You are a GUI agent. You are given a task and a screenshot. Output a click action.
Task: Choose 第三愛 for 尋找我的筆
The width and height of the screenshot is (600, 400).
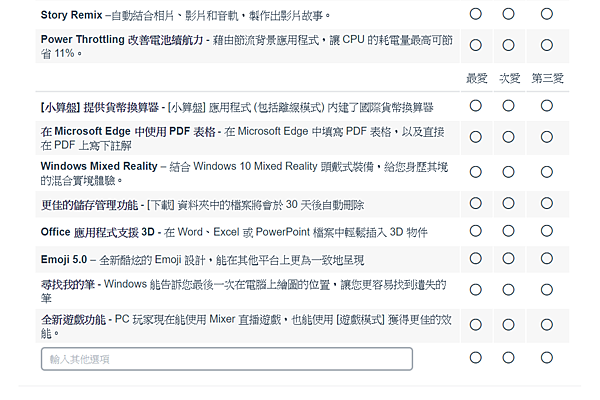coord(547,290)
